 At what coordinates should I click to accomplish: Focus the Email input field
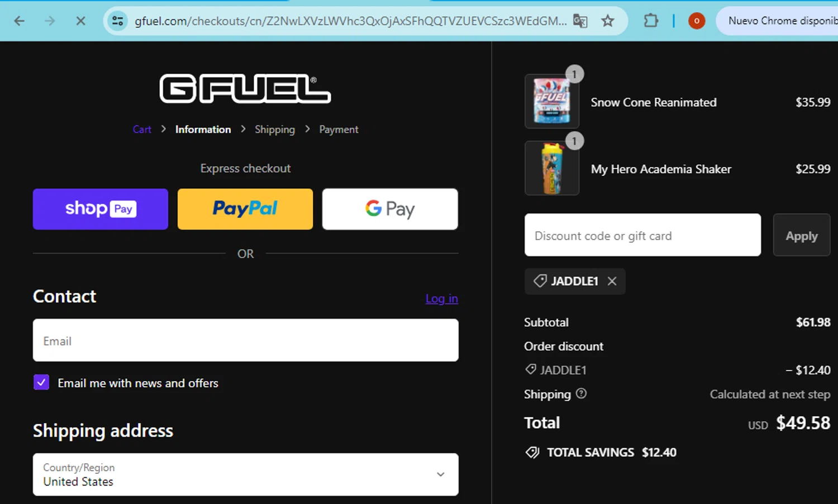246,340
